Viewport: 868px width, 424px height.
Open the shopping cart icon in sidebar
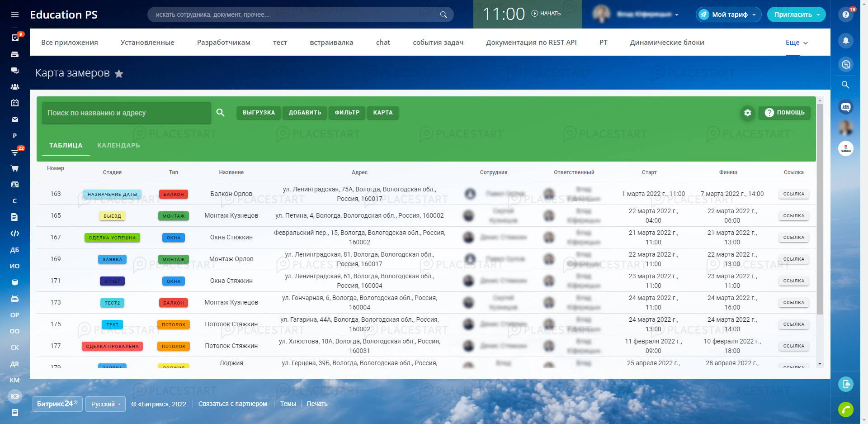(x=15, y=168)
